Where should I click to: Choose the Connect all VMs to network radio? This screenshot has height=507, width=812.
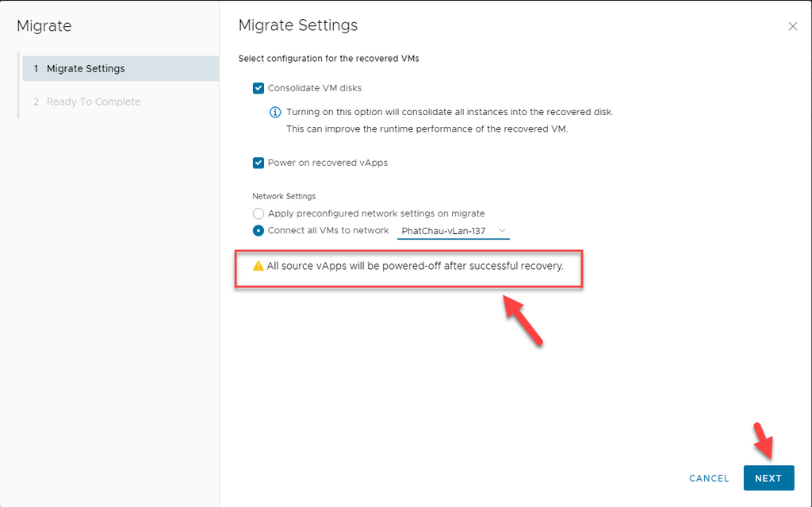pos(259,231)
